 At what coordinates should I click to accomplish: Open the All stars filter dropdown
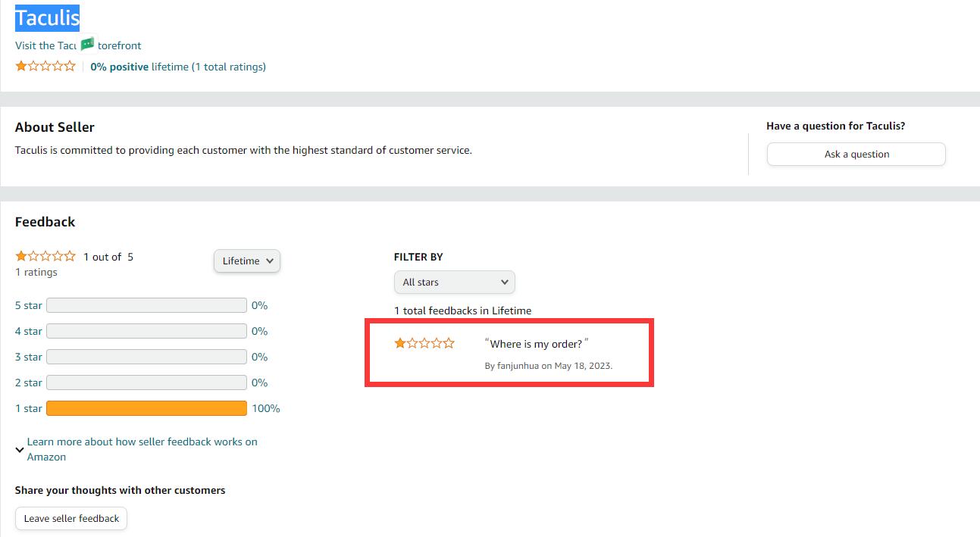(454, 283)
